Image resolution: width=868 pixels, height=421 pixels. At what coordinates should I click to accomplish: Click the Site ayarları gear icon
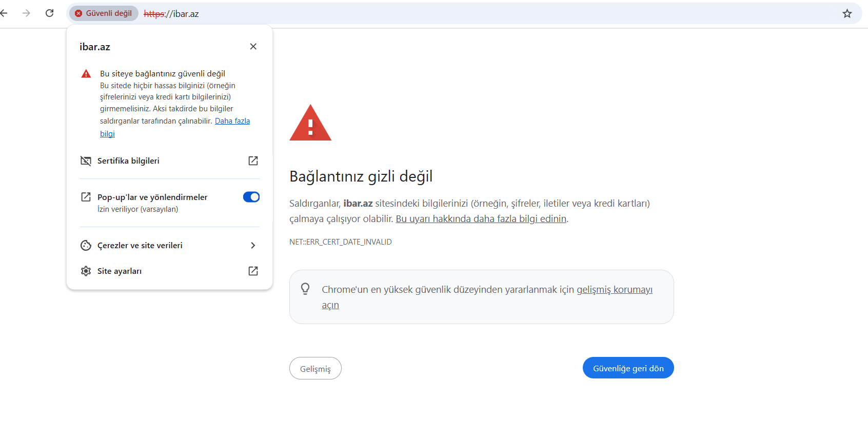coord(86,271)
